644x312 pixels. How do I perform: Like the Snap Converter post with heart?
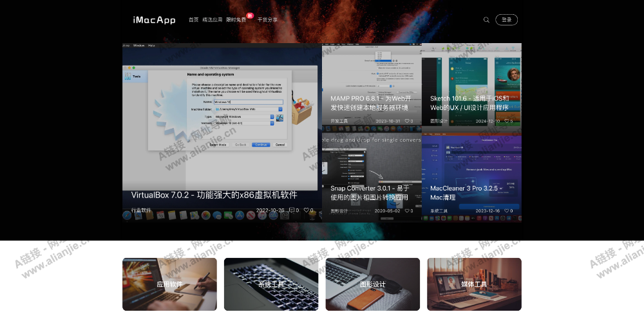[408, 210]
